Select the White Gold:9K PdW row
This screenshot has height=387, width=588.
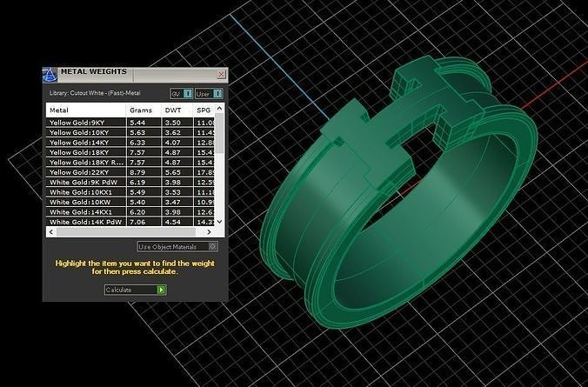tap(130, 183)
